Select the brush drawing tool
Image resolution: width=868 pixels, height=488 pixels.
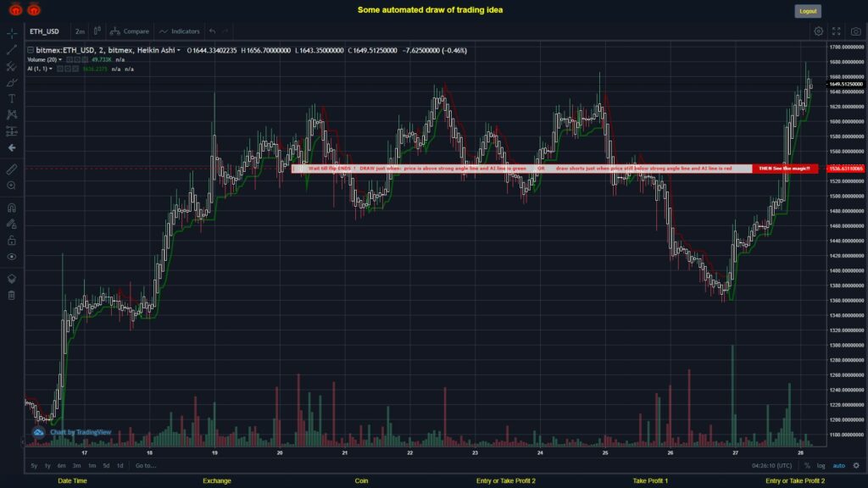(x=12, y=82)
